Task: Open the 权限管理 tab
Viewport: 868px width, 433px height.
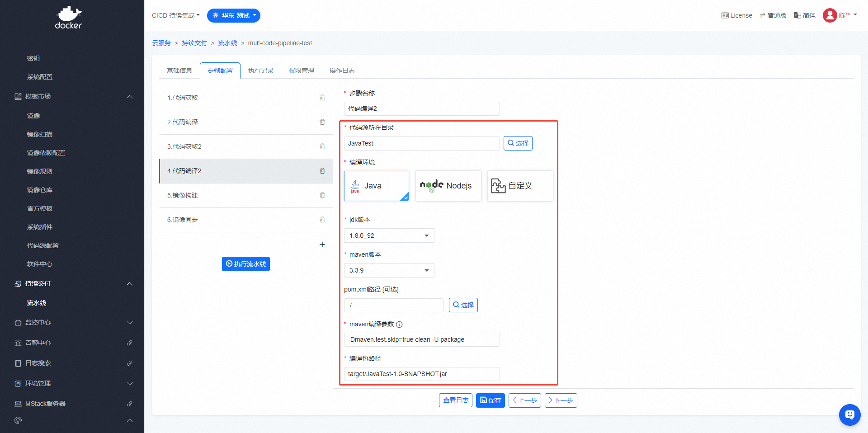Action: pos(302,71)
